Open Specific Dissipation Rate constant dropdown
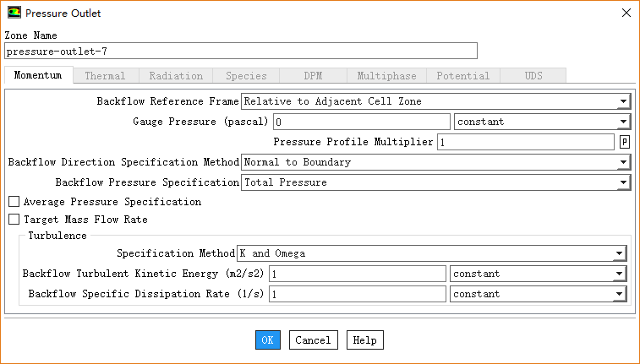The width and height of the screenshot is (640, 364). click(x=538, y=294)
